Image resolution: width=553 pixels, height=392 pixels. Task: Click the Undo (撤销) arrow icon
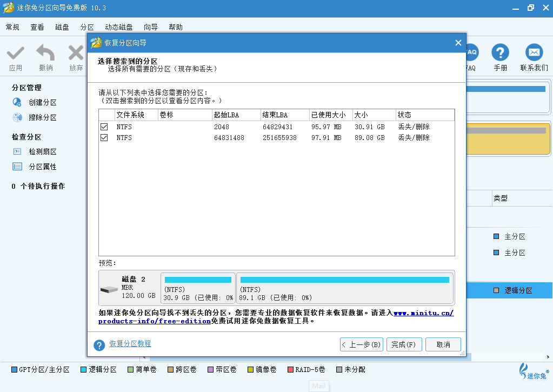point(45,52)
